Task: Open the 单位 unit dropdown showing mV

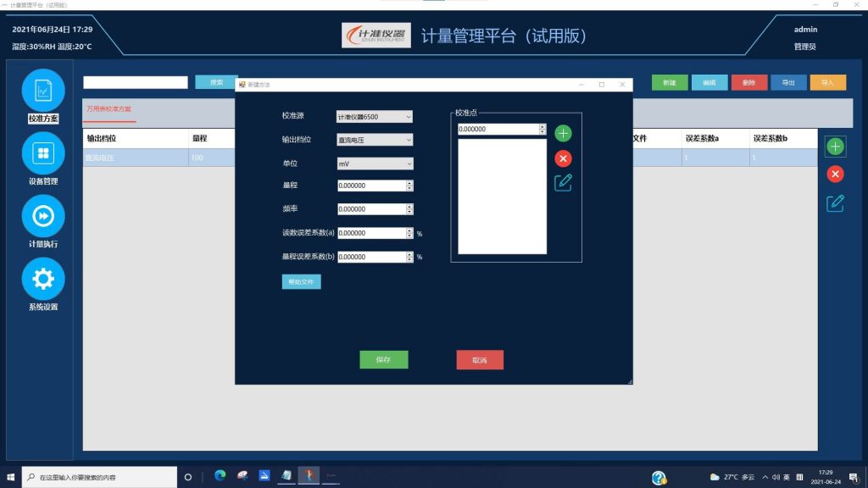Action: [374, 164]
